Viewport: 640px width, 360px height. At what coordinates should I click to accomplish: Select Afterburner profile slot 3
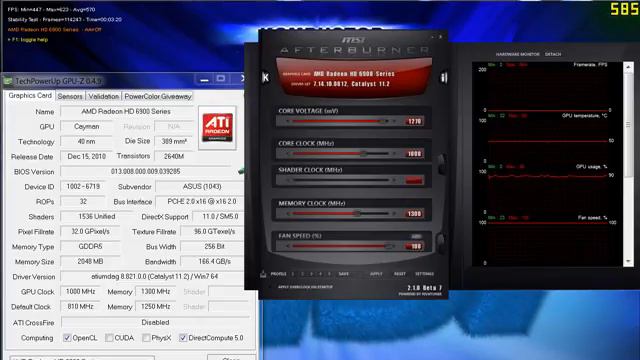coord(311,274)
